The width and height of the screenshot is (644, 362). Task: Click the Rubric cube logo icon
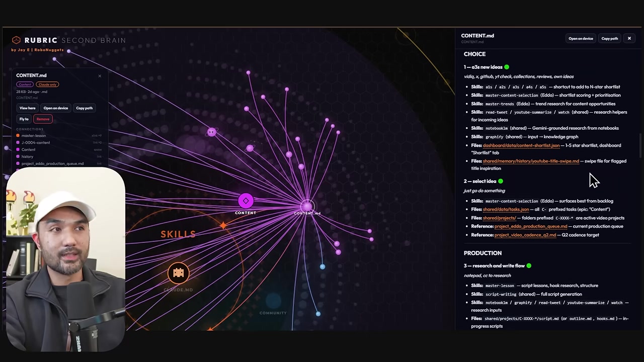[x=16, y=40]
